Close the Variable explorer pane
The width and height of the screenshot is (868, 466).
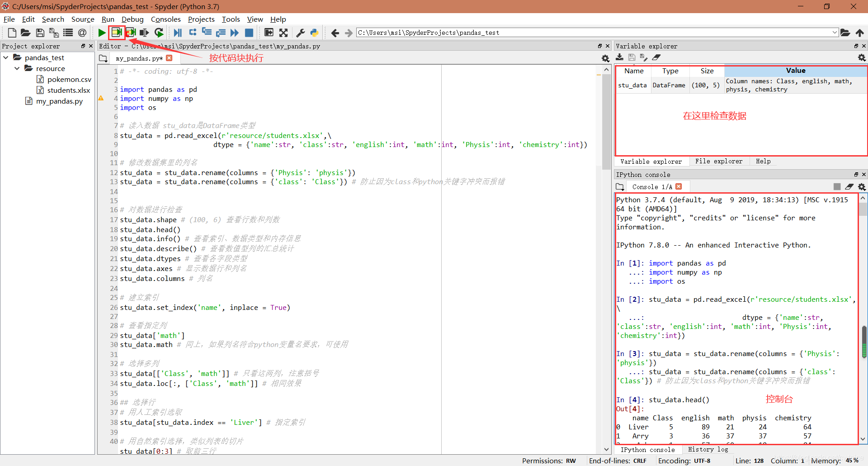pos(864,46)
